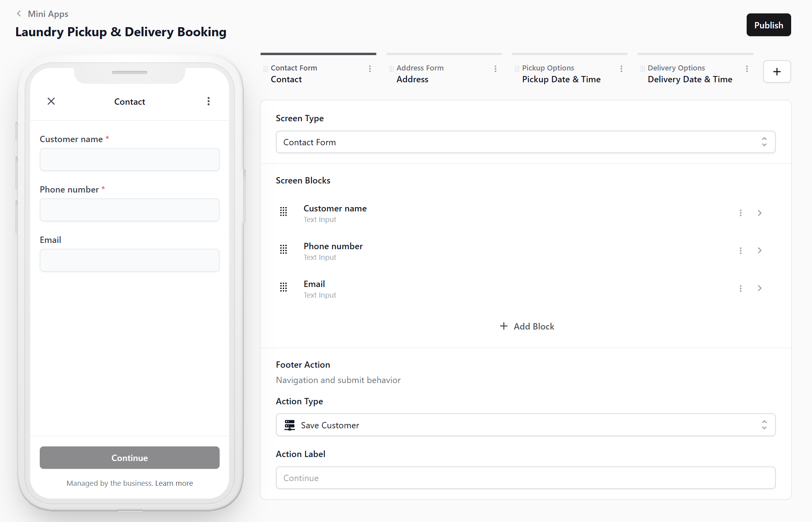Open the phone preview kebab menu
The width and height of the screenshot is (812, 522).
tap(209, 102)
